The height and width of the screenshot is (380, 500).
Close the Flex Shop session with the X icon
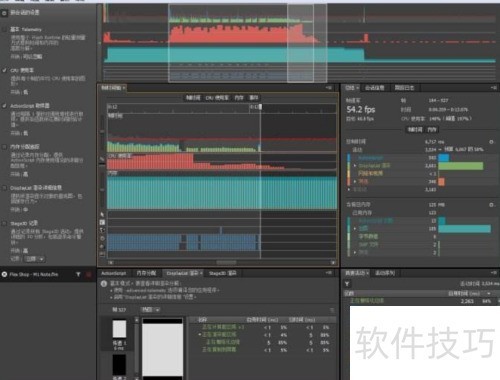(x=4, y=274)
